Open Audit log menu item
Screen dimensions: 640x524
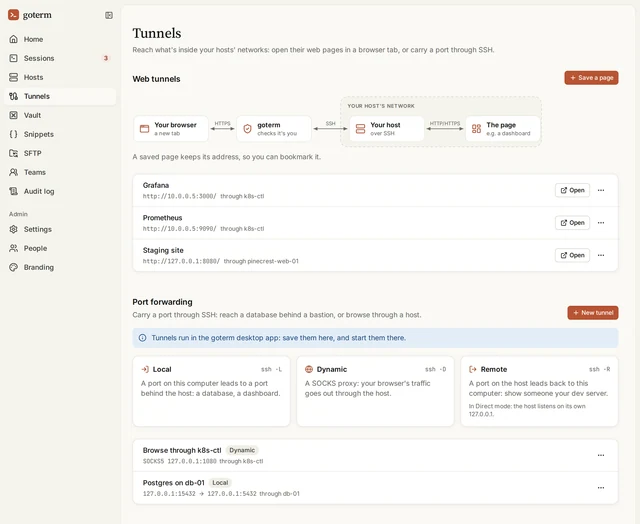pos(60,191)
